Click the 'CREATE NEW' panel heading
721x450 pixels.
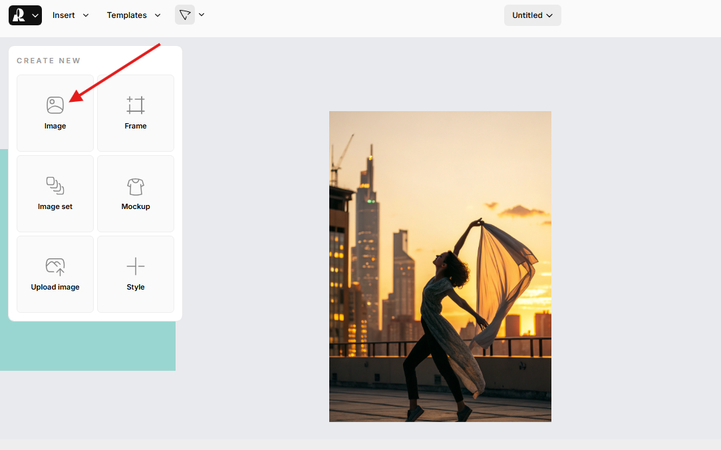tap(48, 61)
